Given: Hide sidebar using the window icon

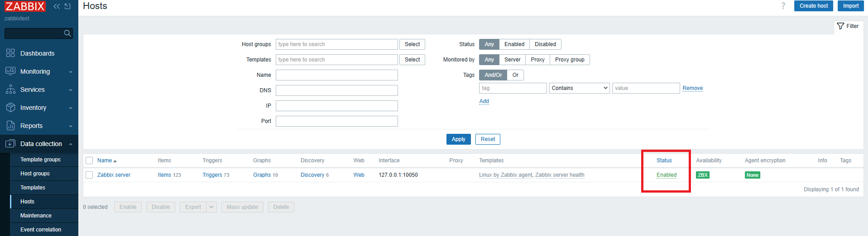Looking at the screenshot, I should (x=67, y=6).
